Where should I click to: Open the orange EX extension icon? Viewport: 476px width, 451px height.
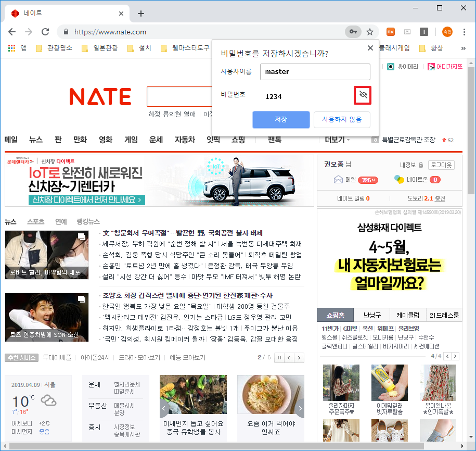pos(390,32)
